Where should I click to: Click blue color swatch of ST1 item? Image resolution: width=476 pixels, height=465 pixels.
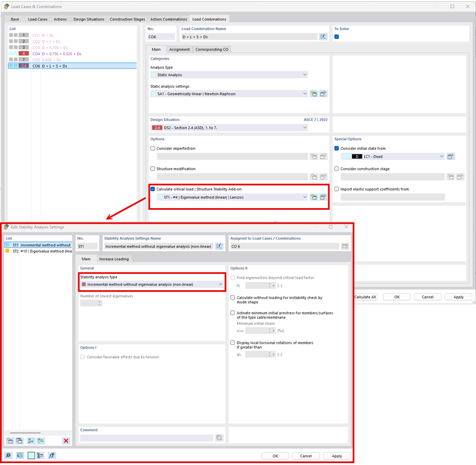click(x=8, y=245)
